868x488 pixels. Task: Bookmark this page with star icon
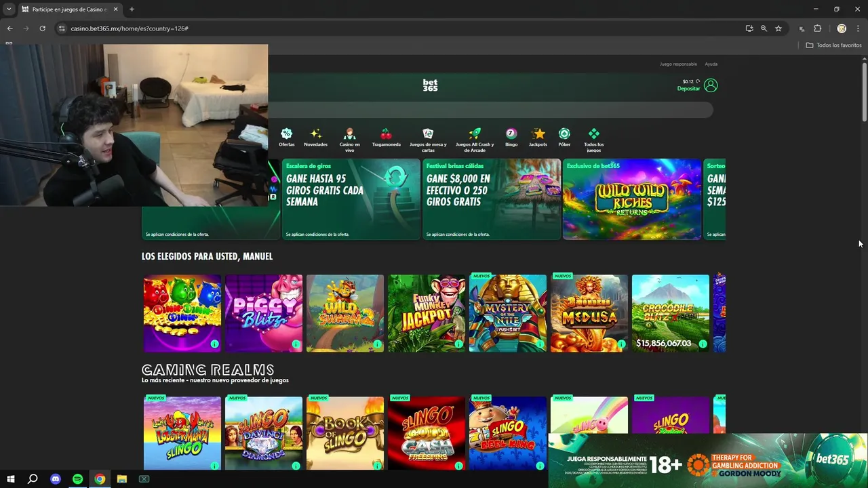(x=778, y=28)
